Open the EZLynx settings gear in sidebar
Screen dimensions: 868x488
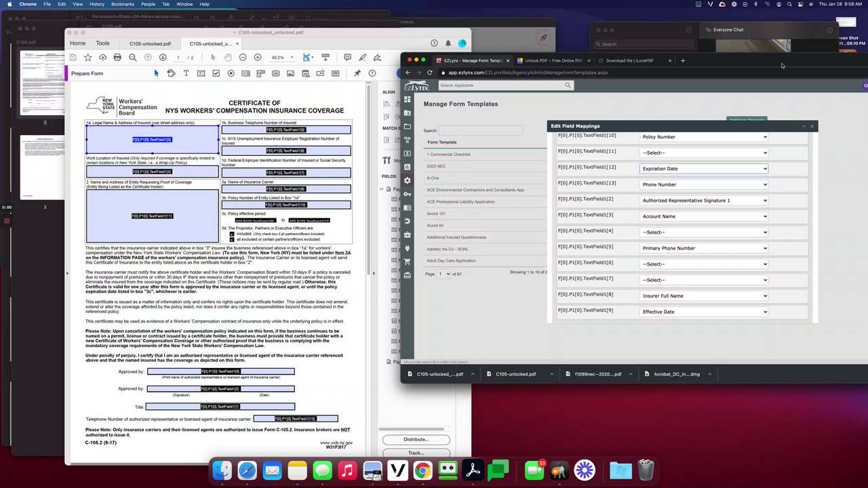tap(407, 180)
